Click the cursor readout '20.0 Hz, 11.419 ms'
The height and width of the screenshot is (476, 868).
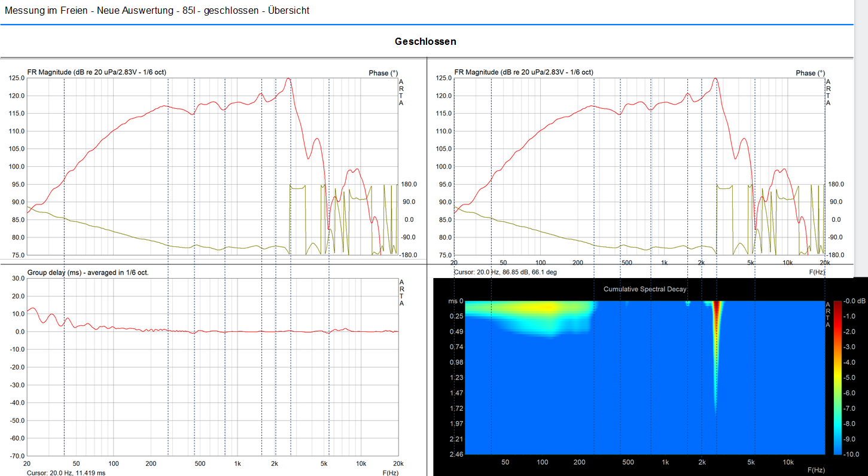(x=66, y=472)
